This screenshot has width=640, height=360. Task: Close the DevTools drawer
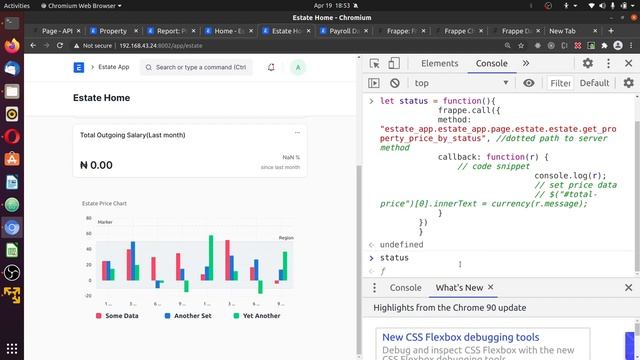pos(629,288)
